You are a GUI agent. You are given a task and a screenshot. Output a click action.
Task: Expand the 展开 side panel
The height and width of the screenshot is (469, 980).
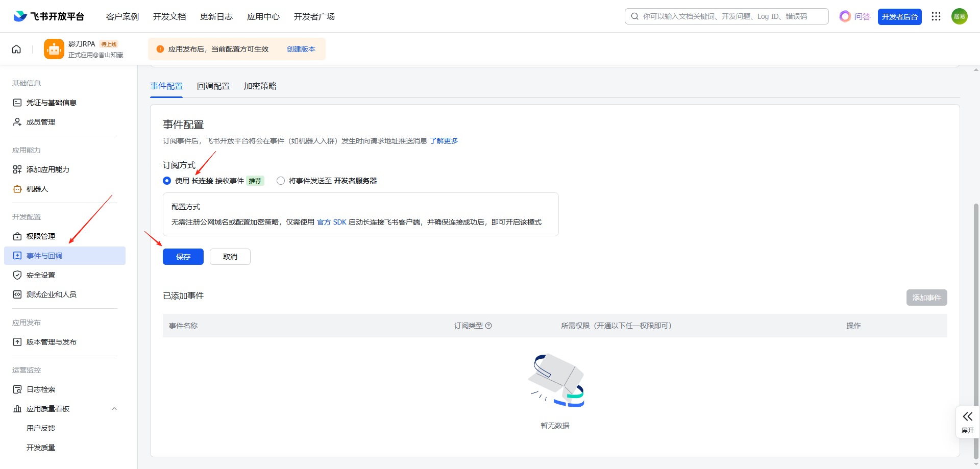tap(967, 422)
